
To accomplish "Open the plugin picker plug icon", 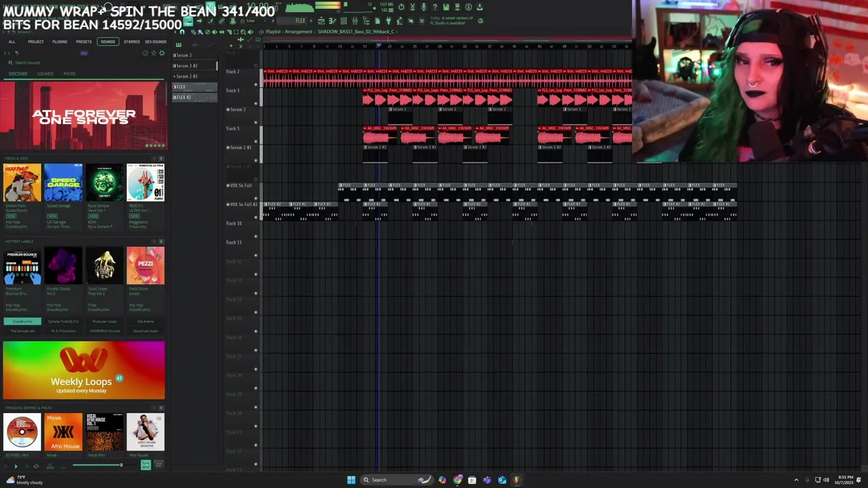I will point(388,21).
